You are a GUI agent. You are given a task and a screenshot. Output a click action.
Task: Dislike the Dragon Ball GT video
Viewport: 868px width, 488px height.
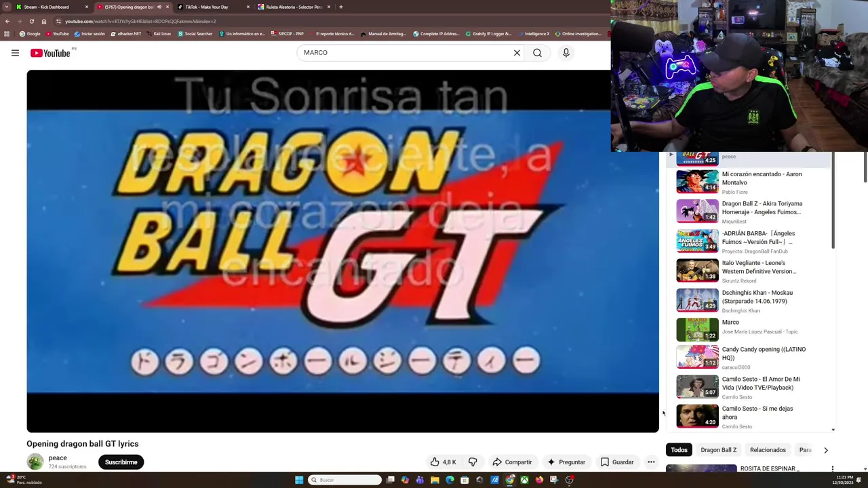pyautogui.click(x=473, y=462)
